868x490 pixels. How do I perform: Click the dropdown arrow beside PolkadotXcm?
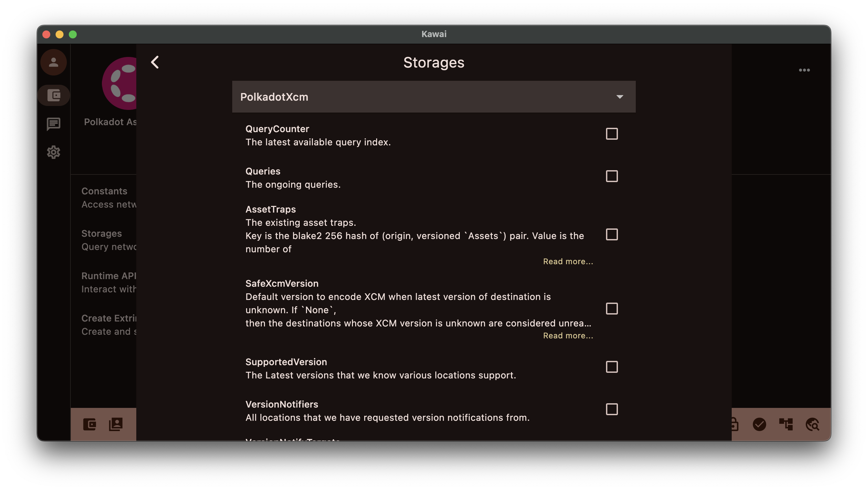click(619, 97)
